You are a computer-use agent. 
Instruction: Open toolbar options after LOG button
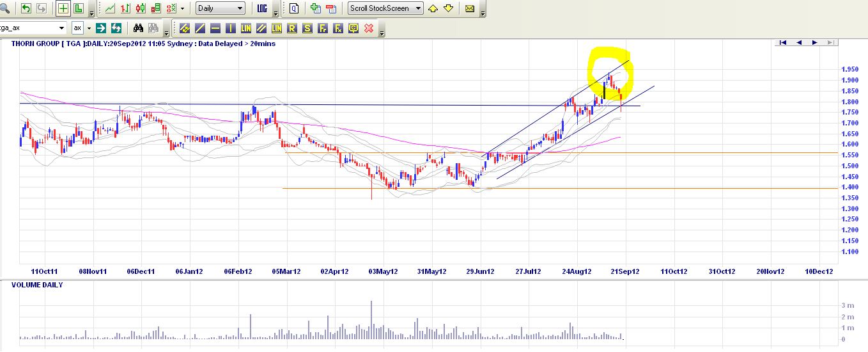[x=275, y=13]
